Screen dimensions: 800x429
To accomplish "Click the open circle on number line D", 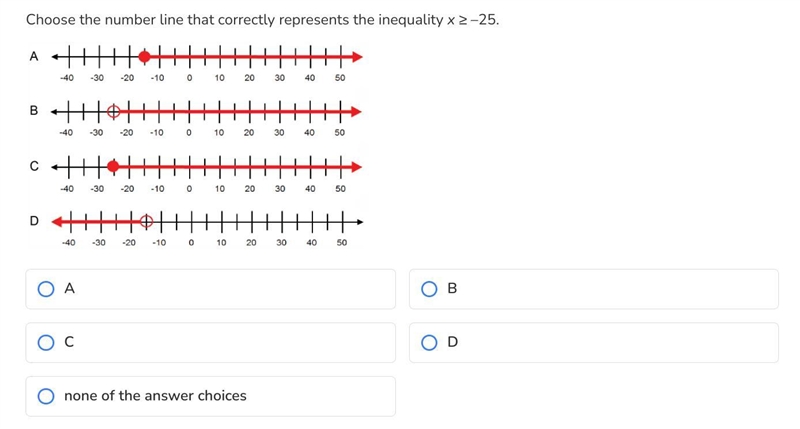I will click(x=146, y=221).
